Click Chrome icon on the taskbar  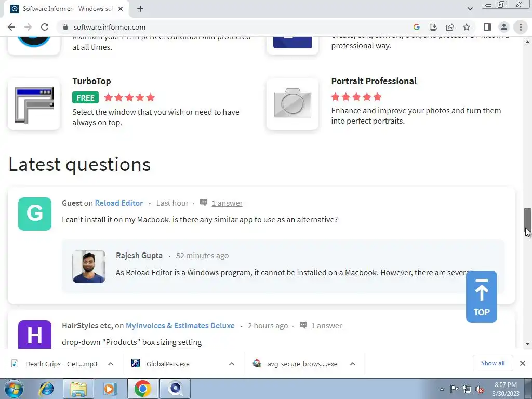coord(143,389)
